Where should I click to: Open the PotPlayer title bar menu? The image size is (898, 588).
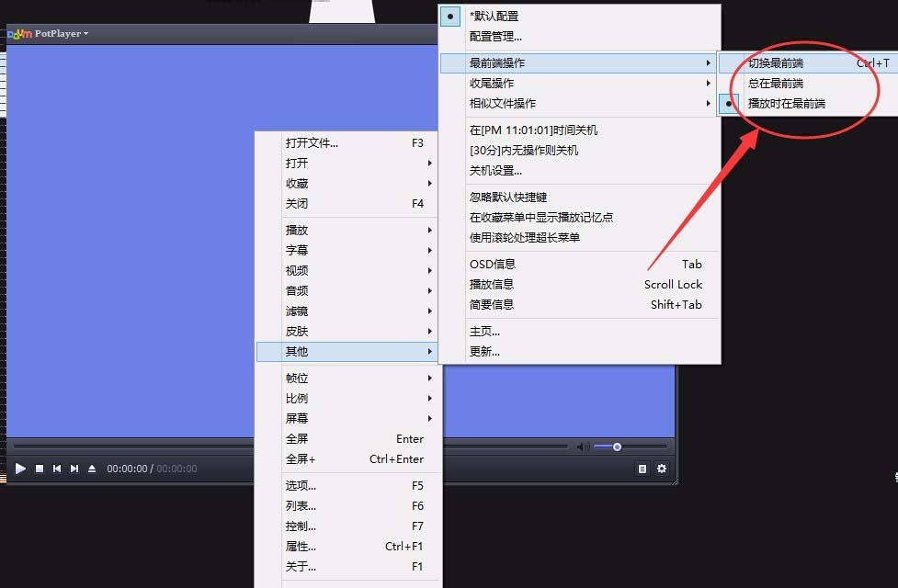(x=53, y=33)
